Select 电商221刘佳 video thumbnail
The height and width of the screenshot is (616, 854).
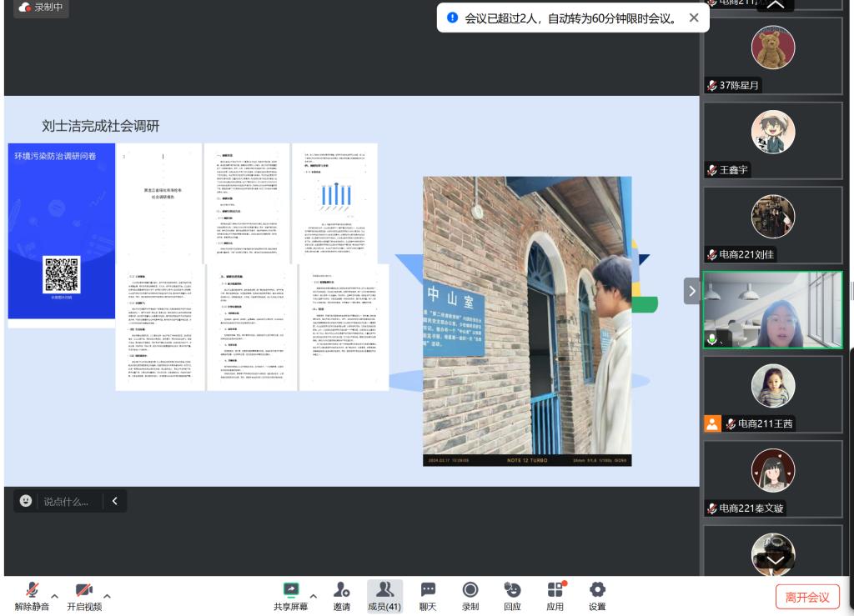(x=772, y=224)
